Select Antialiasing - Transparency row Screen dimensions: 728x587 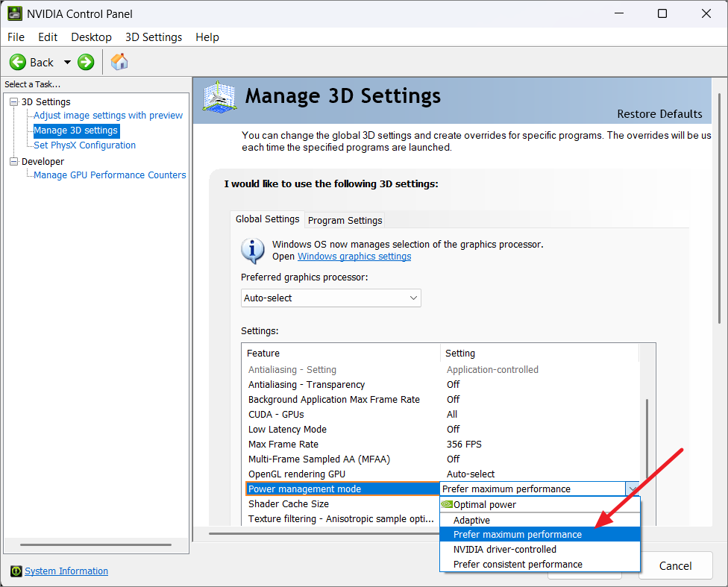[442, 385]
